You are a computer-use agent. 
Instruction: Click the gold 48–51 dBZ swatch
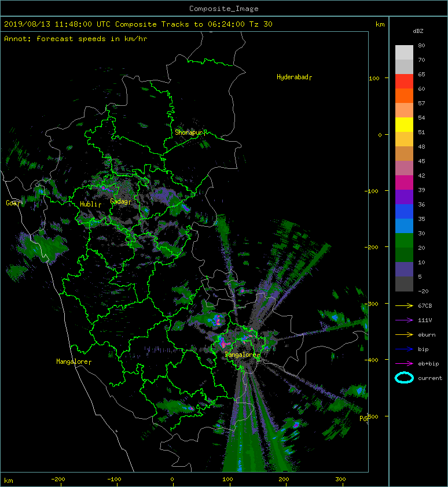pos(404,139)
